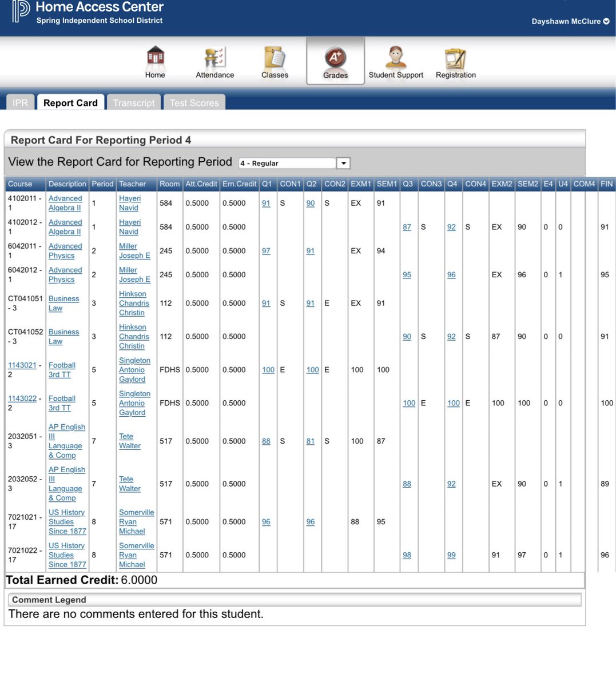Screen dimensions: 616x686
Task: Open Q4 grade 96 for Advanced Physics
Action: coord(451,275)
